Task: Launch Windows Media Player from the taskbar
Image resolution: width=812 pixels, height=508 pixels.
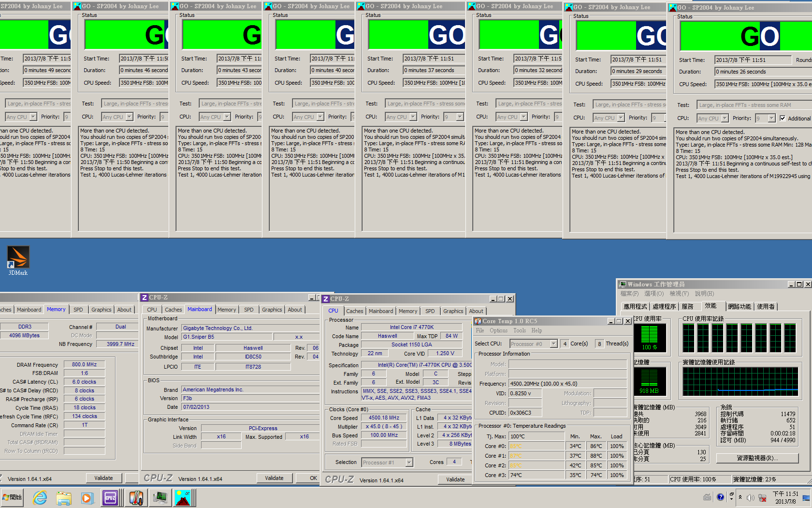Action: 87,497
